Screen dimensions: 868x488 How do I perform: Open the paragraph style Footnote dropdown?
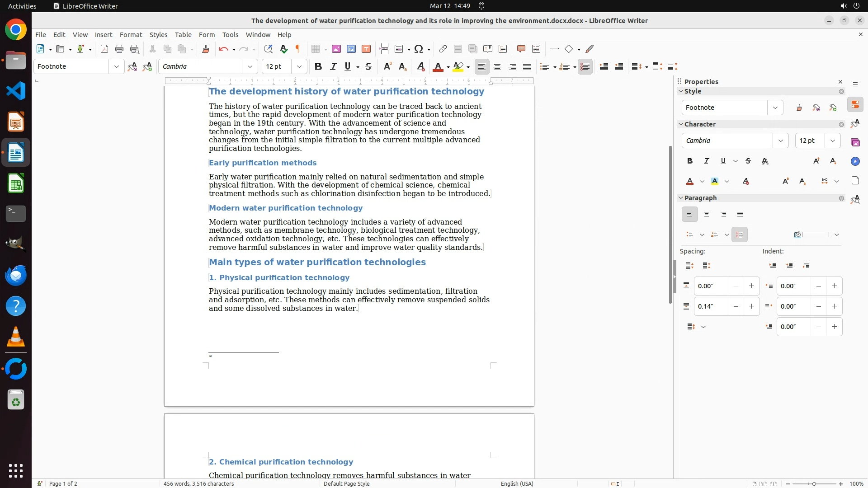click(x=117, y=67)
